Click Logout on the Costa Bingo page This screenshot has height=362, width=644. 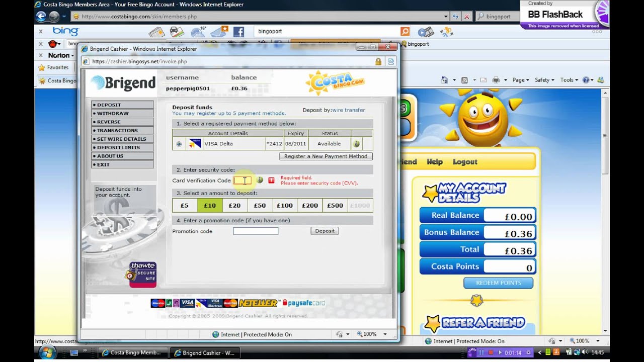point(465,162)
